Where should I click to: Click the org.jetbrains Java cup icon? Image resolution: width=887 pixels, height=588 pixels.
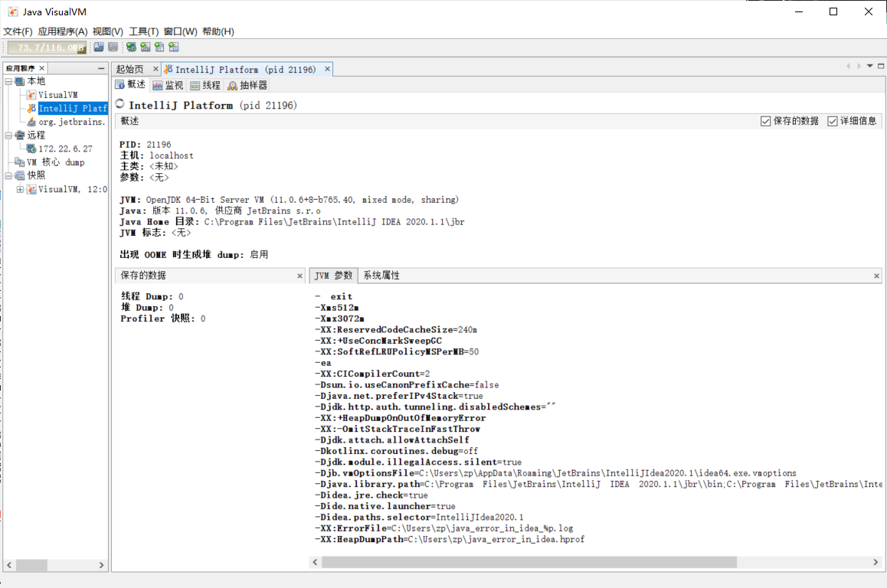tap(31, 122)
